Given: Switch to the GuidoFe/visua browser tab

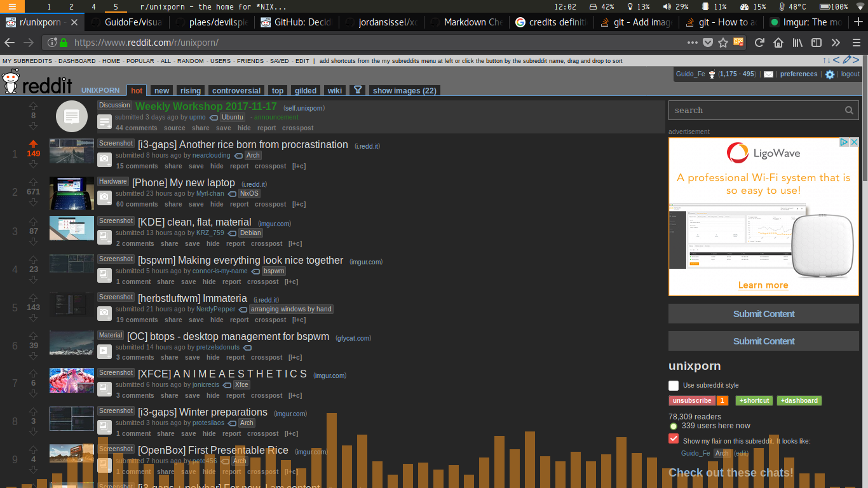Looking at the screenshot, I should tap(127, 22).
